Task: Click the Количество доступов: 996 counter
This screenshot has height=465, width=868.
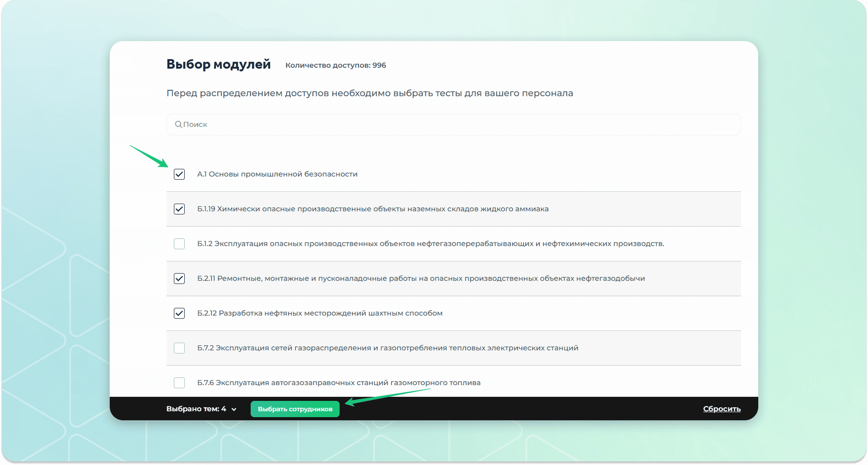Action: (336, 65)
